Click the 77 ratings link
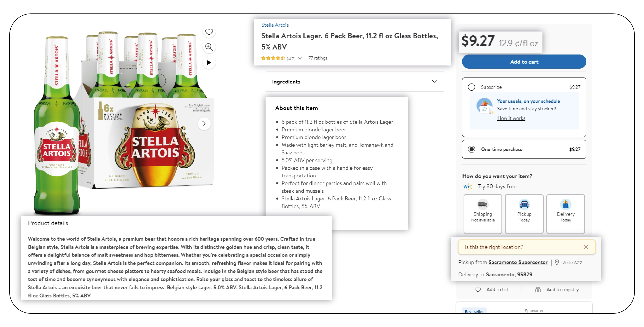Screen dimensions: 644x327 point(318,58)
